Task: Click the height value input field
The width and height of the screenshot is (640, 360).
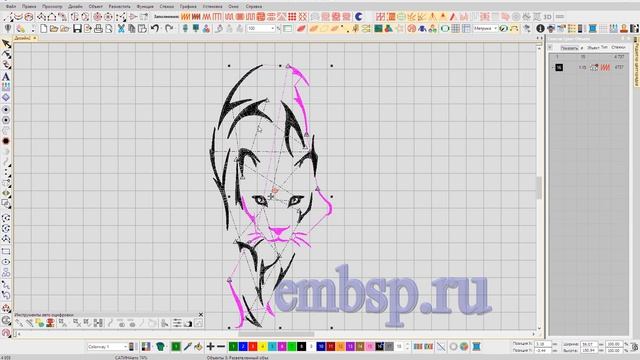Action: [x=588, y=350]
